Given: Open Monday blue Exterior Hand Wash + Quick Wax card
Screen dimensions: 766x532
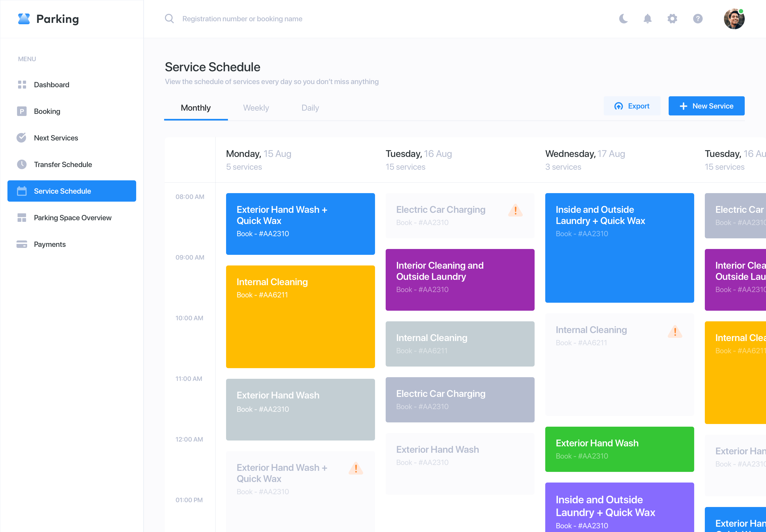Looking at the screenshot, I should (x=300, y=224).
